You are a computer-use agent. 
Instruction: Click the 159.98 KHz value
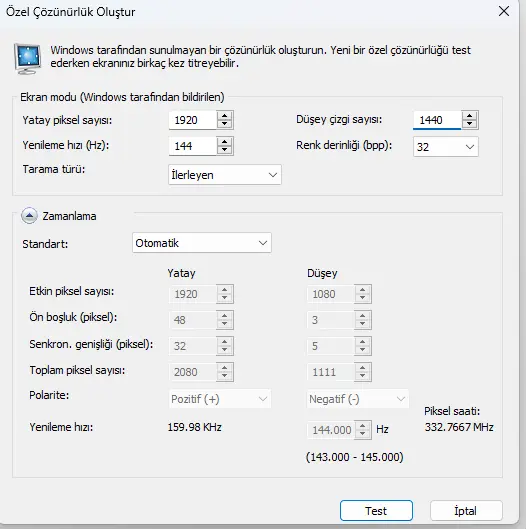(x=195, y=427)
